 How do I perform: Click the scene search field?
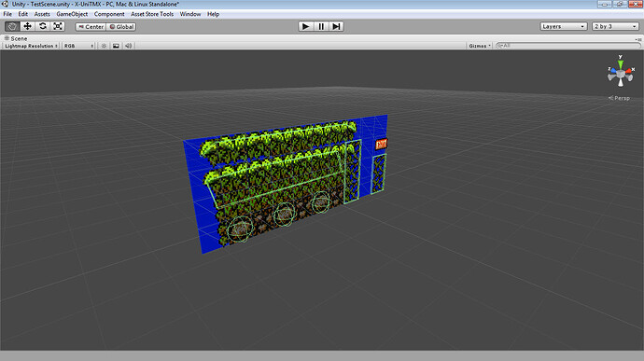click(x=568, y=46)
